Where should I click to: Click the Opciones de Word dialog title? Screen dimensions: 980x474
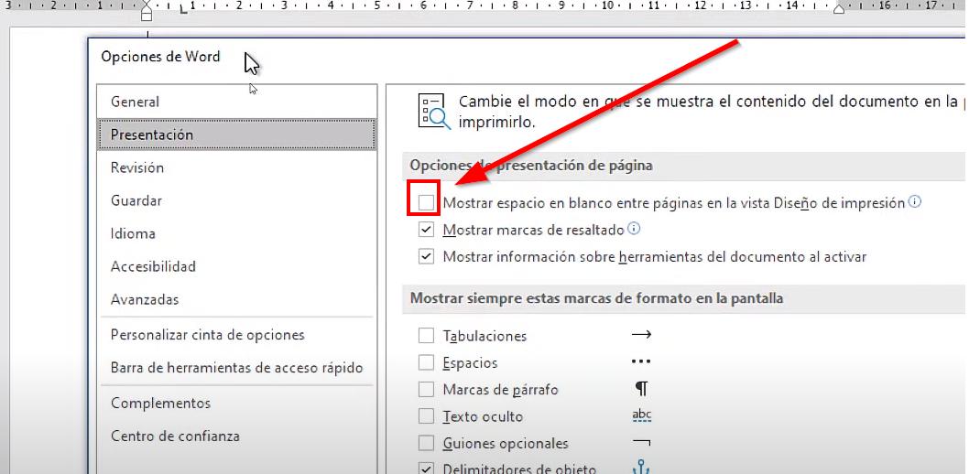point(160,57)
